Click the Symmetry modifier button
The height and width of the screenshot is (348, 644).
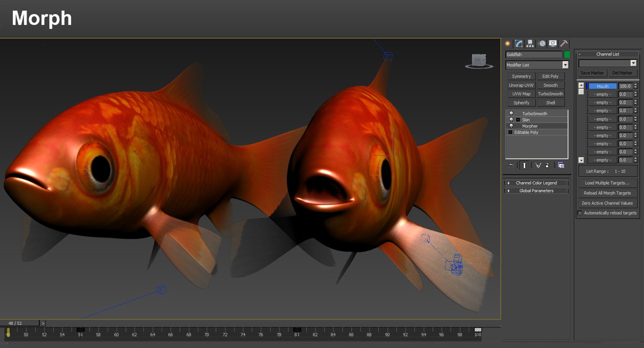(x=521, y=76)
